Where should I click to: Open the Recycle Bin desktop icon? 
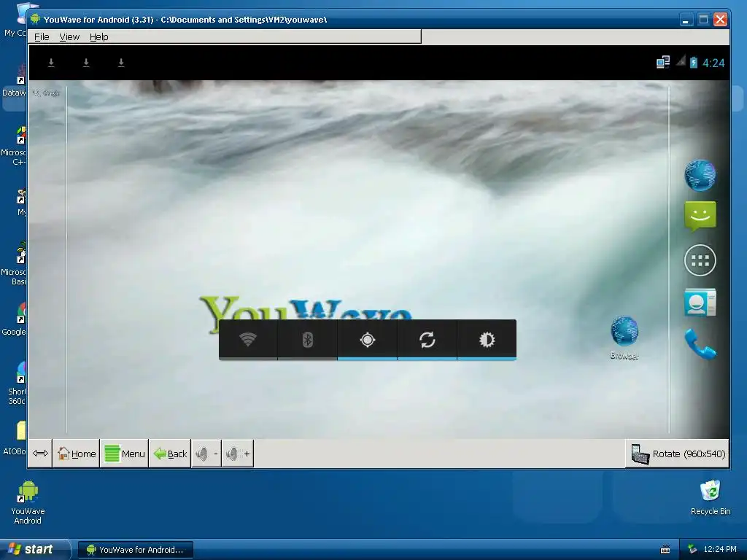[x=711, y=497]
